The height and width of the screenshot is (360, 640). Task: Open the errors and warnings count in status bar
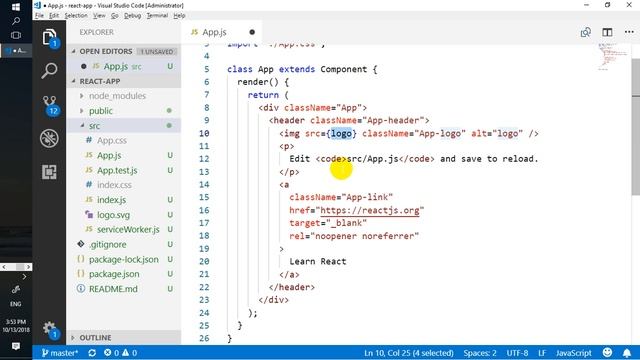click(x=120, y=353)
